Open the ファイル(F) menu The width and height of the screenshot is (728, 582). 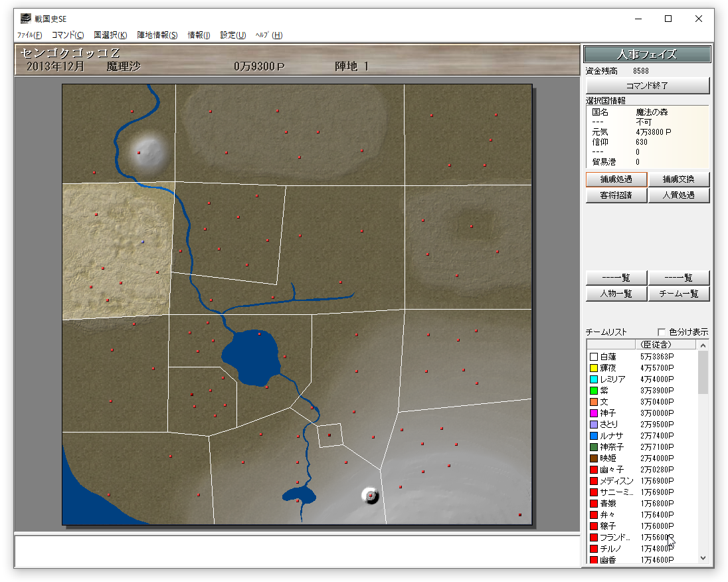click(30, 35)
